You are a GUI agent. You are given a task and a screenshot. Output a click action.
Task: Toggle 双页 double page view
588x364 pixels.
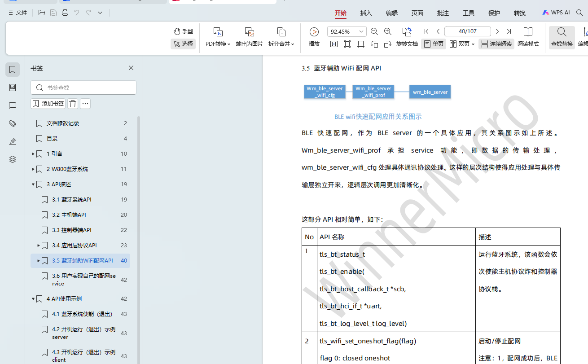tap(460, 44)
